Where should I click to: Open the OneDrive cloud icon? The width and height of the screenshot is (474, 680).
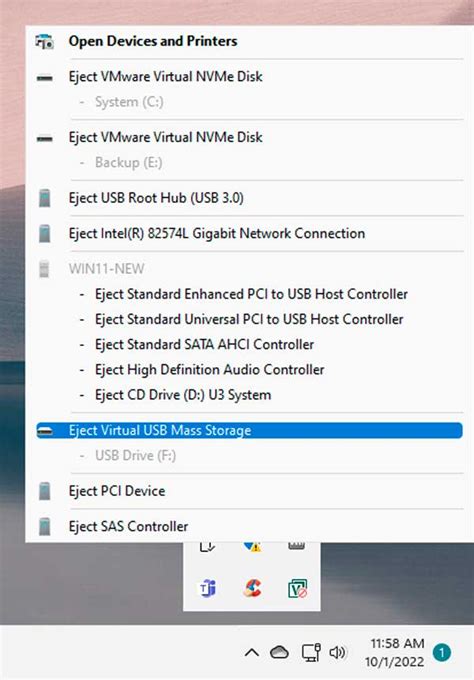pyautogui.click(x=279, y=652)
